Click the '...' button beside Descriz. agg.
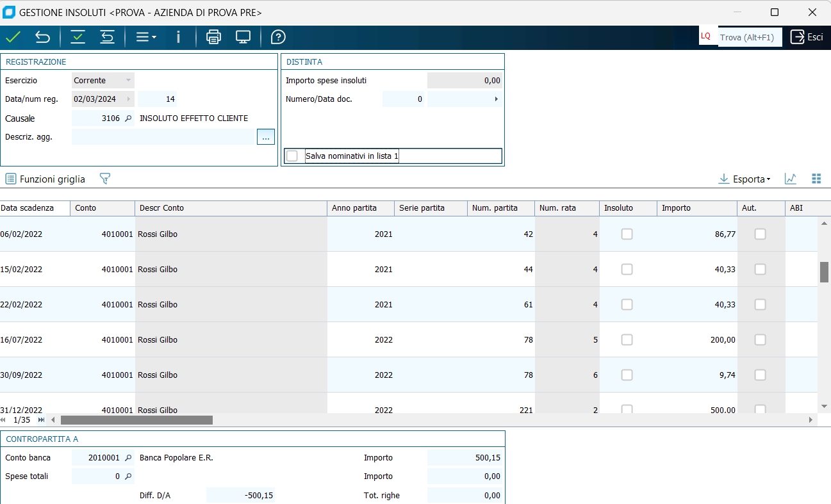 tap(266, 136)
